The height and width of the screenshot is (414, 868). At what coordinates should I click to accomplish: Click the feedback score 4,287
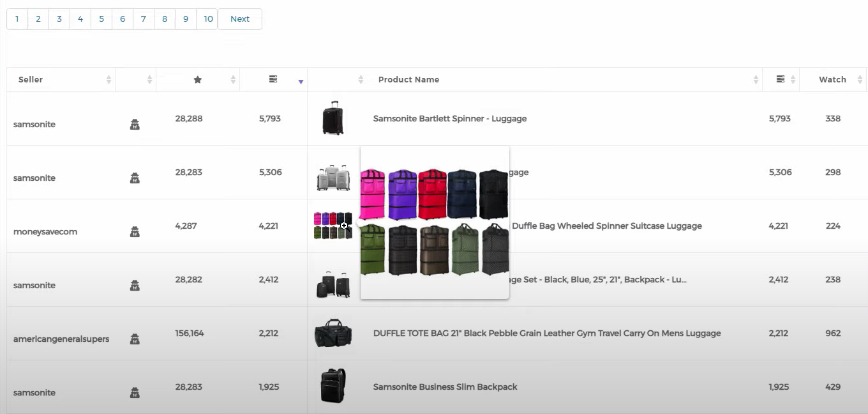click(x=187, y=226)
